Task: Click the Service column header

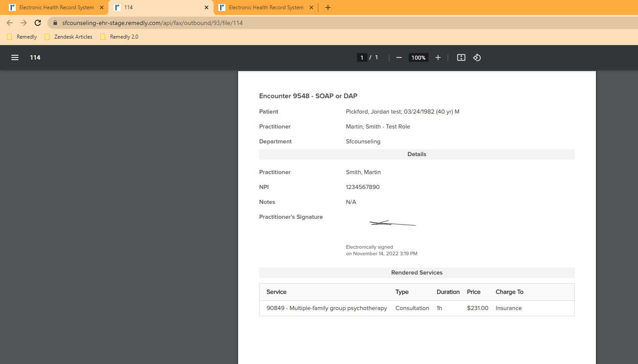Action: point(276,292)
